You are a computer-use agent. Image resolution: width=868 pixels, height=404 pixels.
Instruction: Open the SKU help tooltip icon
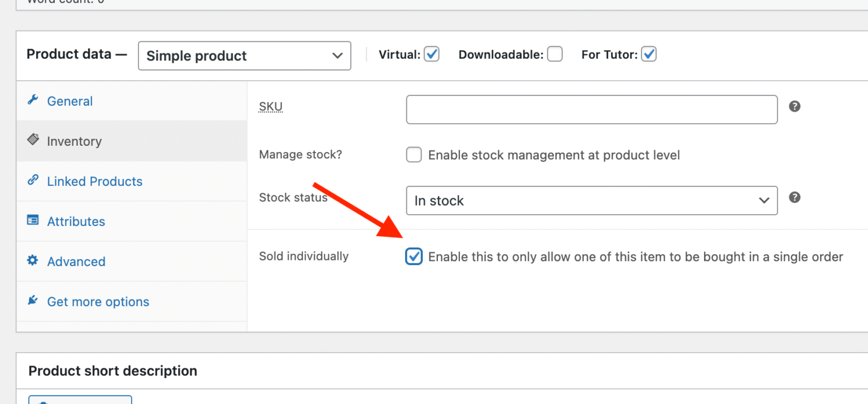(795, 106)
